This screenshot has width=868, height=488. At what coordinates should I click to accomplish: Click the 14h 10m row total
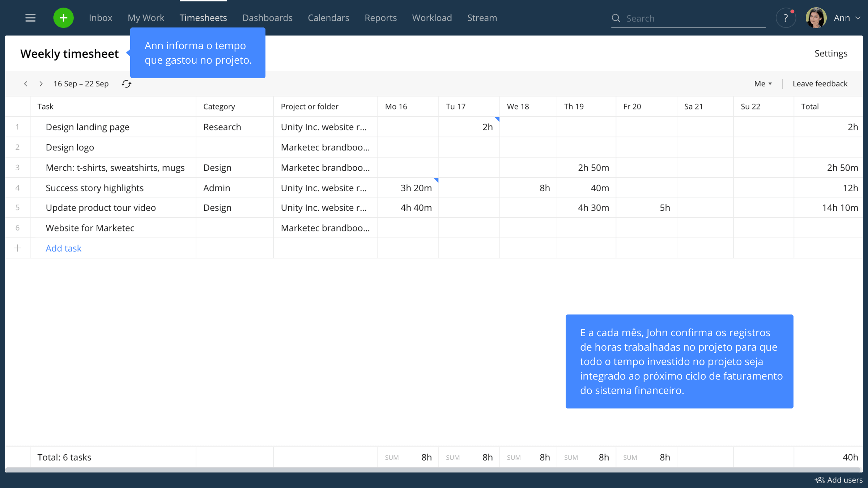(x=840, y=207)
